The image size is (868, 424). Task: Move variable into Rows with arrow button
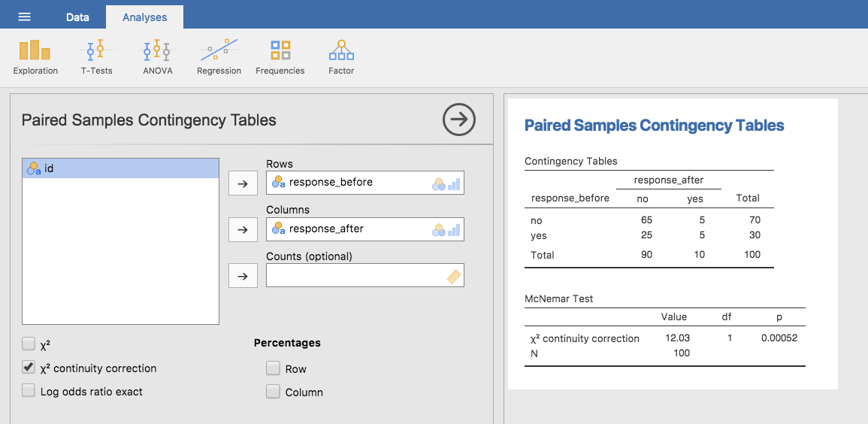(243, 183)
